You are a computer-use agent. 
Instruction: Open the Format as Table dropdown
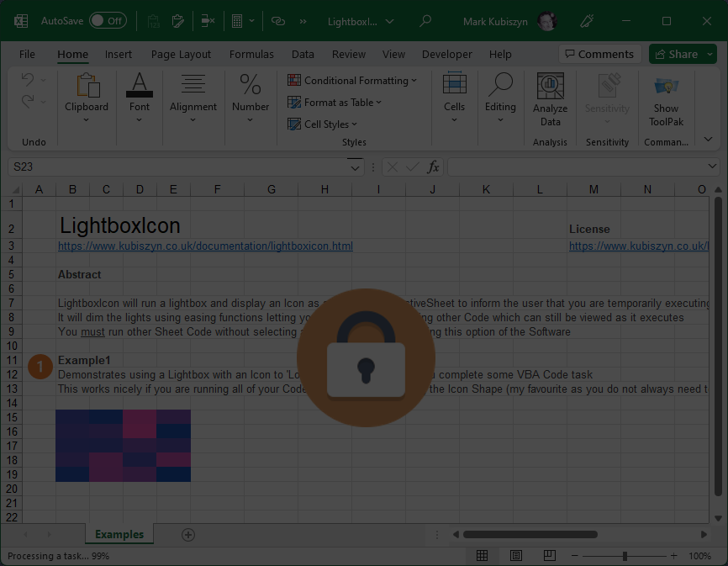point(335,103)
